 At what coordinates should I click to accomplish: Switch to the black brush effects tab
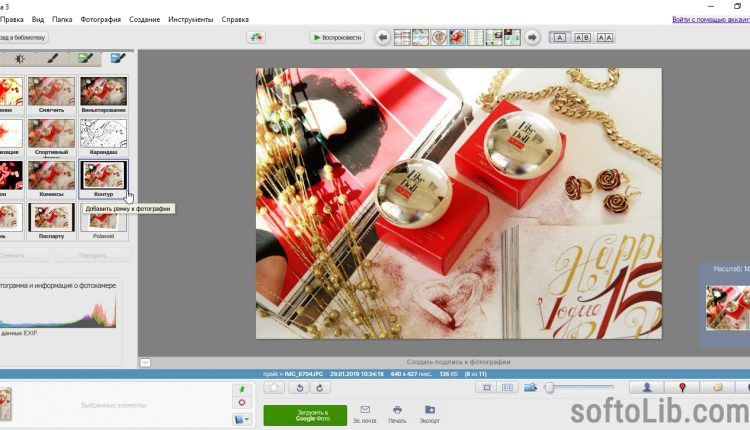pyautogui.click(x=53, y=59)
